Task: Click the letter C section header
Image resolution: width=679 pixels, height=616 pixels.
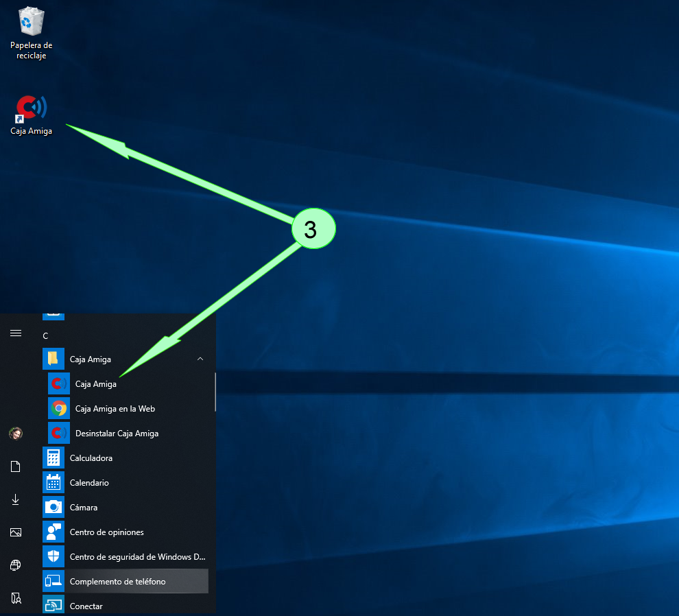Action: pyautogui.click(x=45, y=335)
